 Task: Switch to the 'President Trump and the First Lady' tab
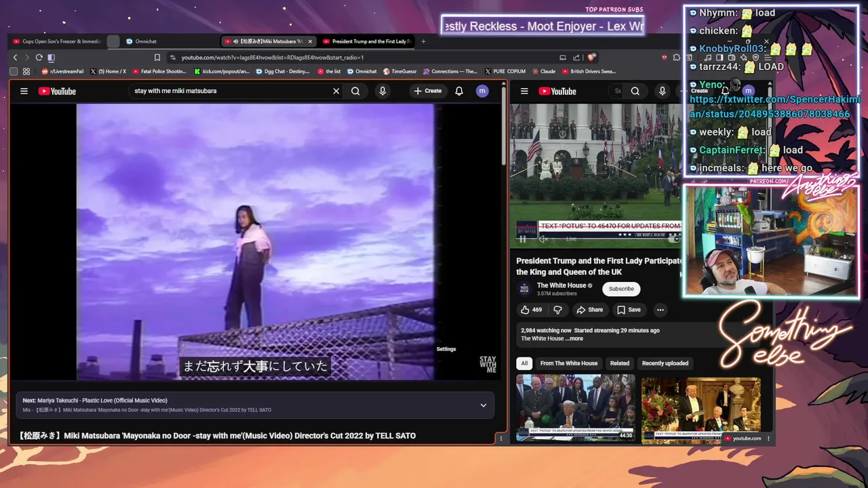tap(366, 41)
